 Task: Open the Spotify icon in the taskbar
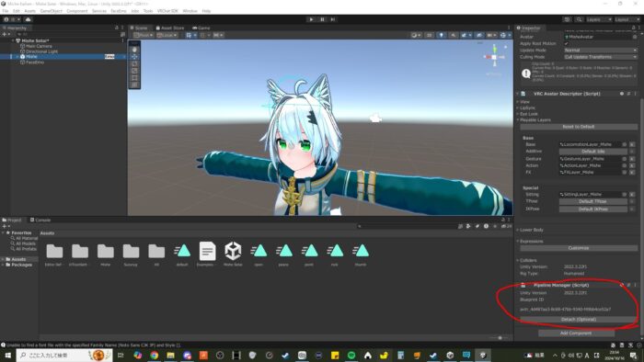(351, 356)
